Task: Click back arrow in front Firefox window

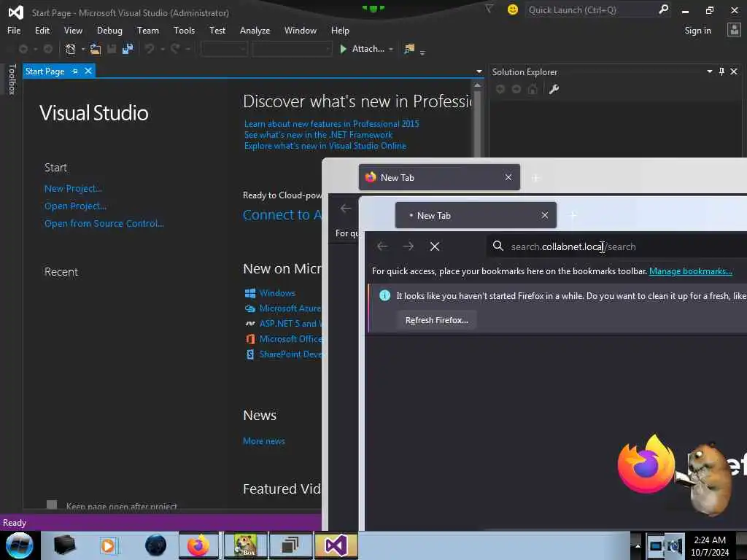Action: point(382,246)
